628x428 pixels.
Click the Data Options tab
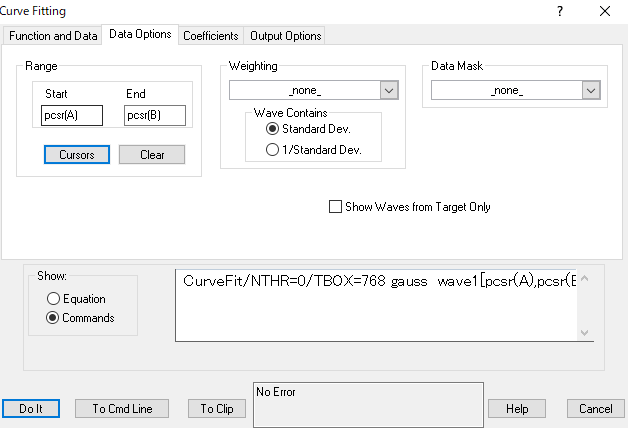(x=140, y=34)
